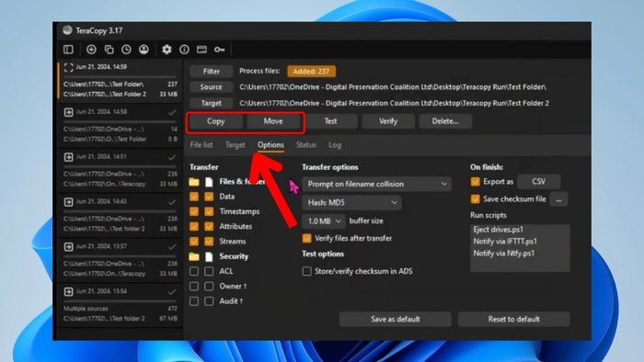This screenshot has height=362, width=644.
Task: Click the job icon beside Jun 21, 14:58
Action: (69, 112)
